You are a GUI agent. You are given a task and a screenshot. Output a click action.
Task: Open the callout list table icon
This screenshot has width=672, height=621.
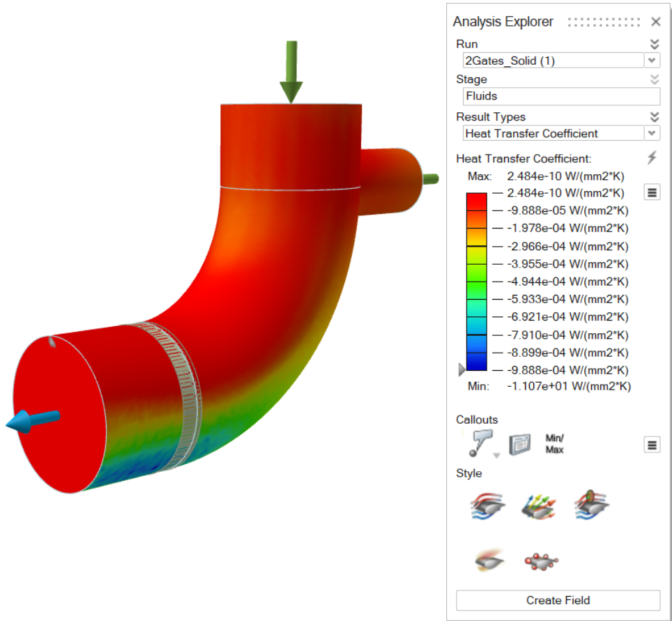pos(520,445)
